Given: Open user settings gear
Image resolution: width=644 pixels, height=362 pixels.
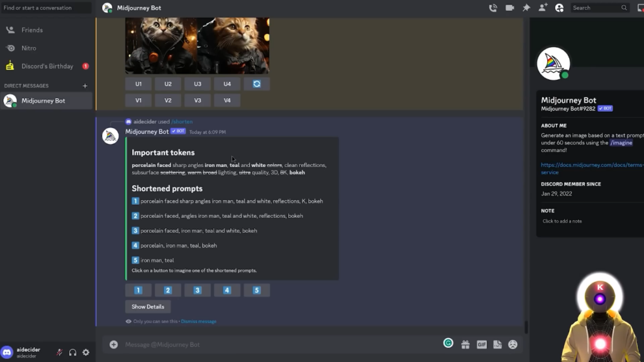Looking at the screenshot, I should (86, 352).
